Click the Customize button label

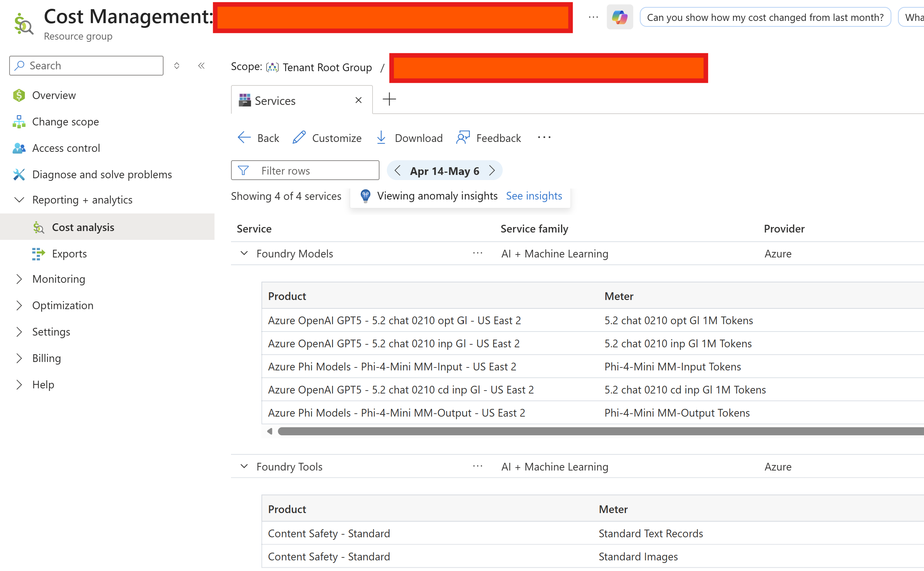coord(337,138)
